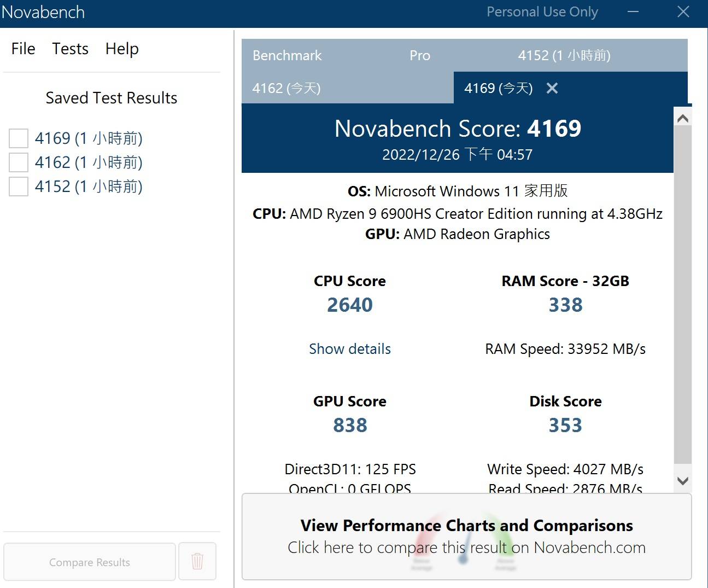The width and height of the screenshot is (708, 588).
Task: Switch to the Benchmark tab
Action: tap(287, 55)
